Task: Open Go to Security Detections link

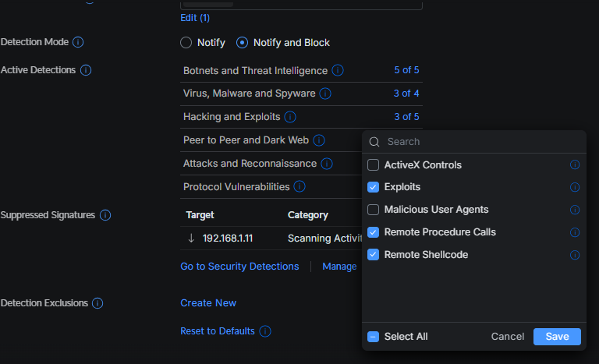Action: (239, 267)
